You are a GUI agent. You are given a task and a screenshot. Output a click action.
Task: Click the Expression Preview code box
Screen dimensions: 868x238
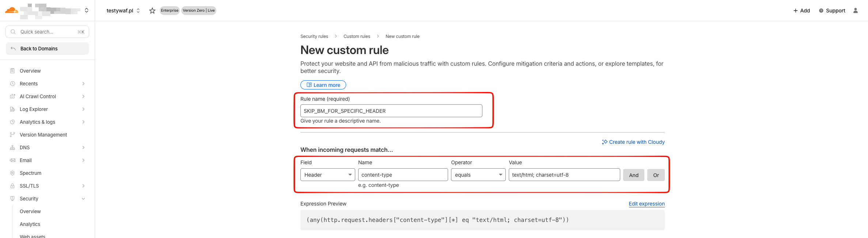(x=482, y=220)
